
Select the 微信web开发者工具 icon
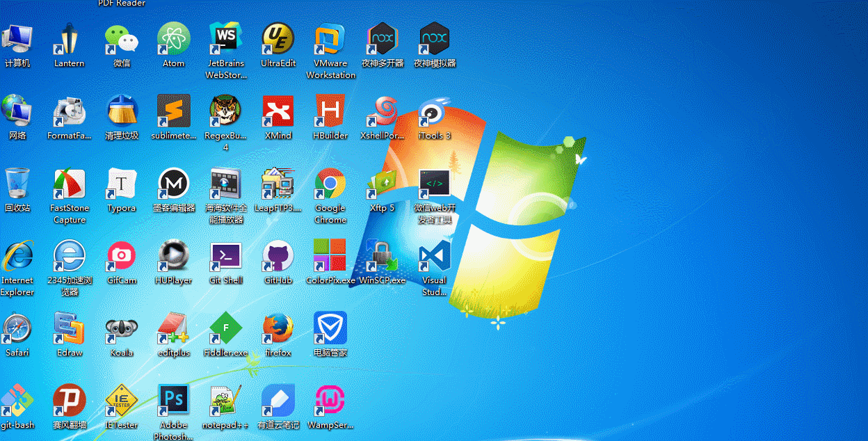point(435,184)
